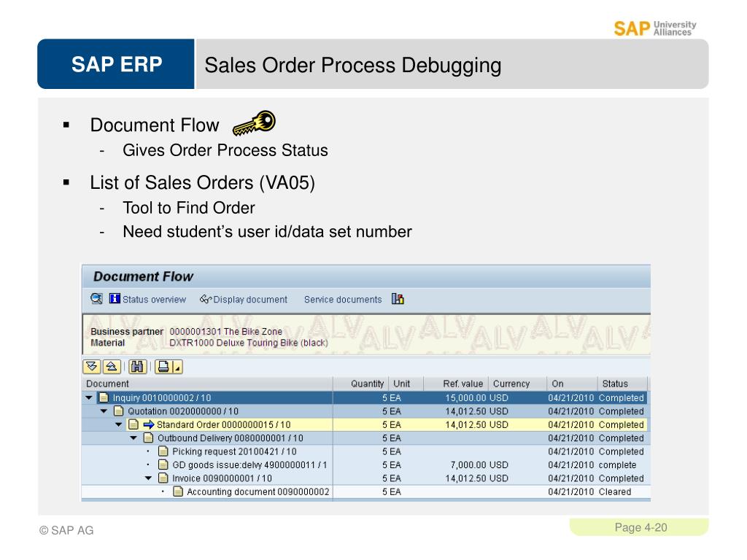Click the 15,000.00 reference value cell
The width and height of the screenshot is (747, 560).
pos(465,397)
